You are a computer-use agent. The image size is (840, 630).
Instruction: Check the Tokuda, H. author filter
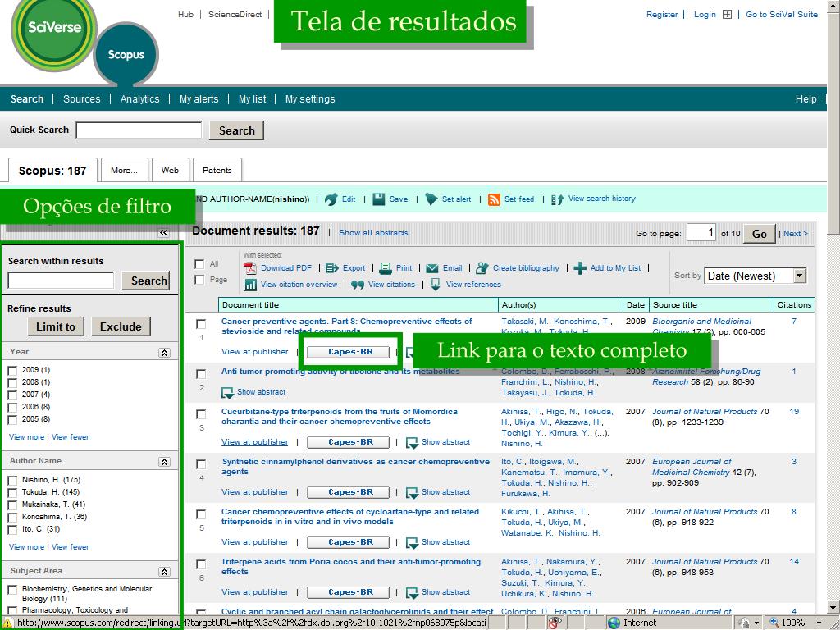[x=12, y=492]
